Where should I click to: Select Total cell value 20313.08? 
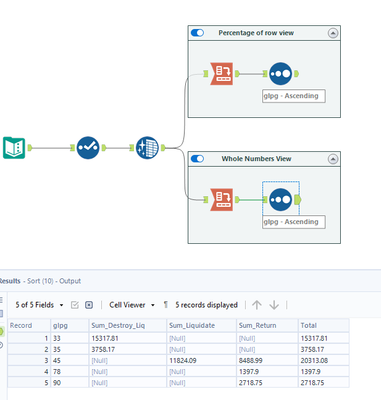click(324, 360)
